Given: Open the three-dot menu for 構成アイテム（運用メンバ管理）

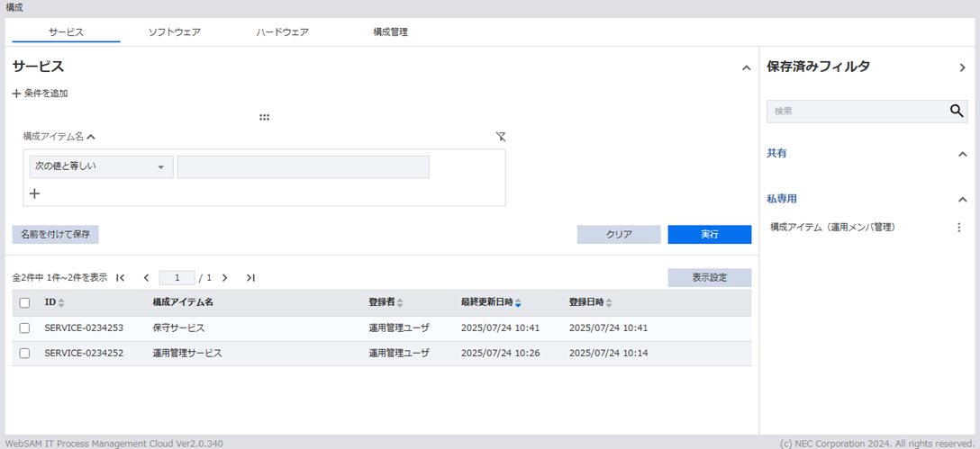Looking at the screenshot, I should 958,228.
